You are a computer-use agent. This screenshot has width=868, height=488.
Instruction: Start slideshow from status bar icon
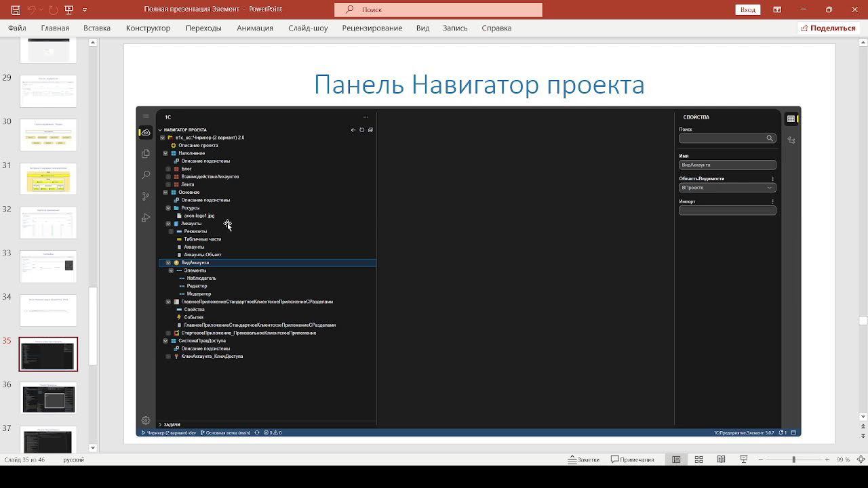[743, 460]
